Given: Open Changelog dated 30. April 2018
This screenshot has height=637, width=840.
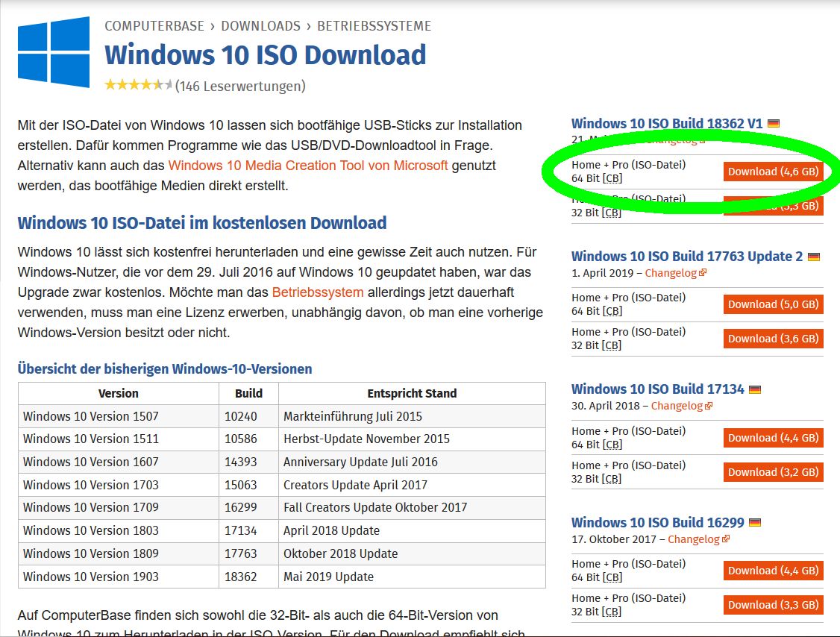Looking at the screenshot, I should pyautogui.click(x=677, y=406).
